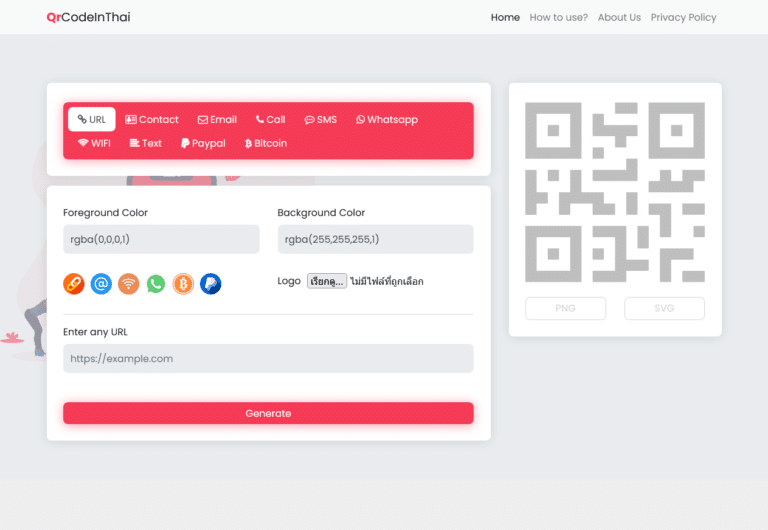Screen dimensions: 768x530
Task: Go to the Privacy Policy page
Action: point(683,17)
